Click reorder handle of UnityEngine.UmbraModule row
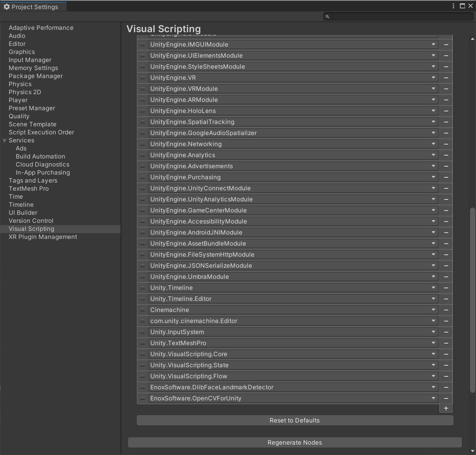 (142, 277)
